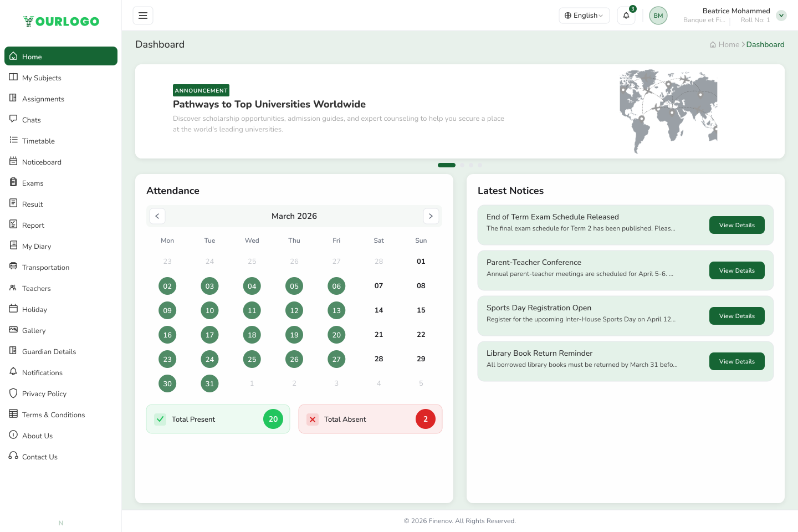Click the Total Absent card
This screenshot has height=532, width=798.
[370, 419]
